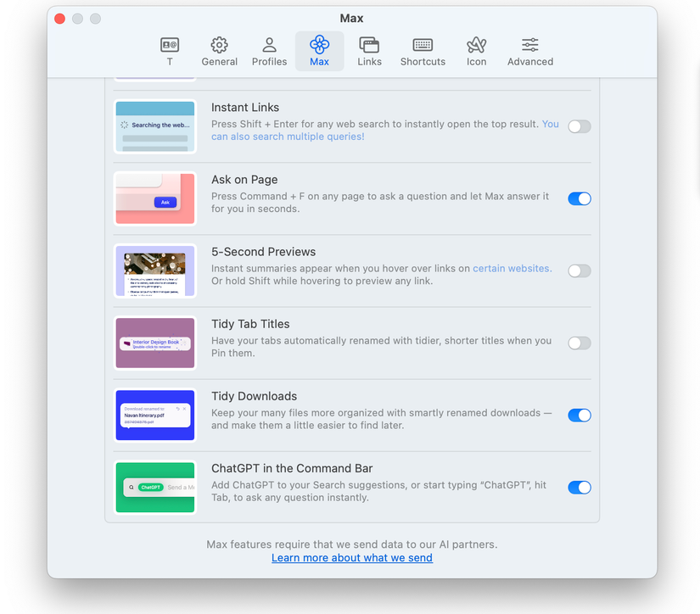Click the 'Instant Links' heading text

click(x=245, y=108)
